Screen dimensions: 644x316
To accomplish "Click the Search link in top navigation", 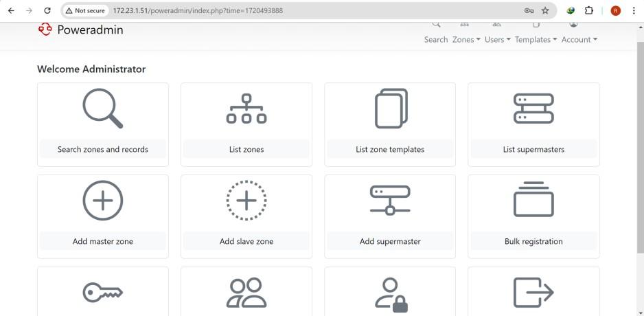I will pos(436,39).
